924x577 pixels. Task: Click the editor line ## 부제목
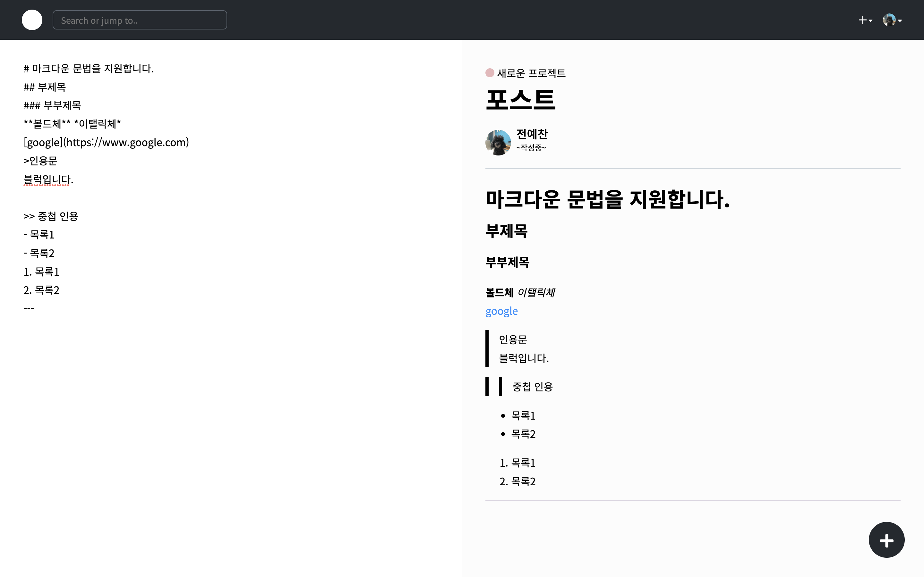point(45,88)
